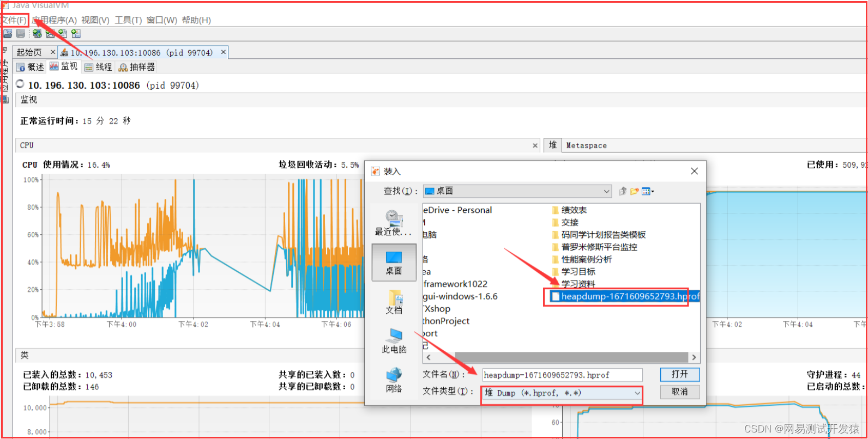Select the 性能案例分析 folder
The height and width of the screenshot is (439, 868).
pos(582,260)
